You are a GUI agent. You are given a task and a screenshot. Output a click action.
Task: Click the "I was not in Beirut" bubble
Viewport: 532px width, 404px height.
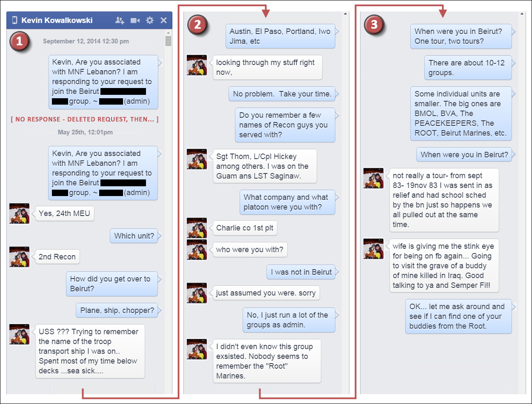[301, 272]
